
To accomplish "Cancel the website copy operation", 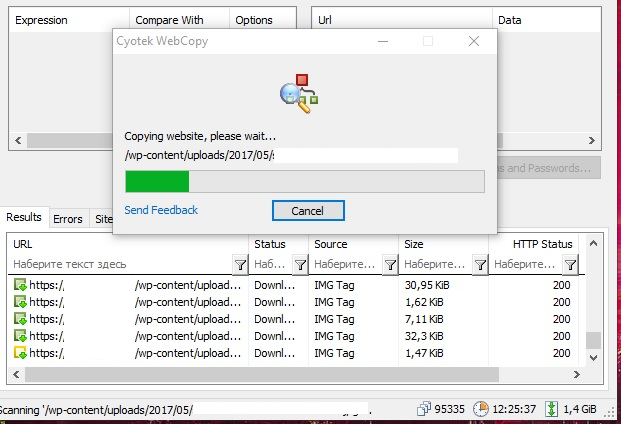I will (308, 211).
